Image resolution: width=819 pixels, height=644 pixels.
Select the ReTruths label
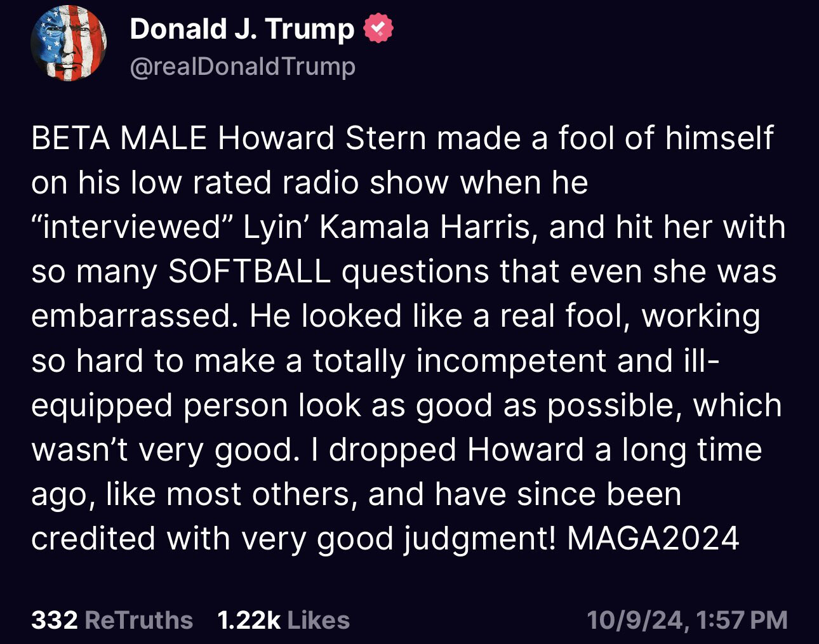pos(138,620)
